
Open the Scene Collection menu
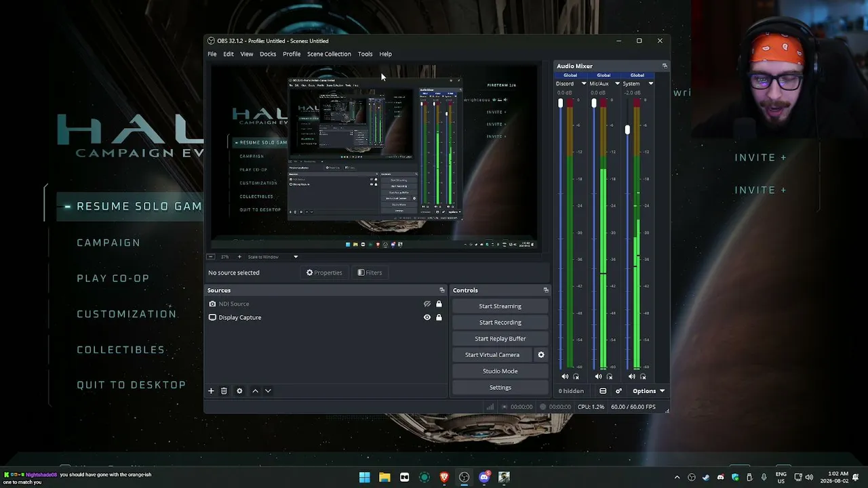click(329, 54)
